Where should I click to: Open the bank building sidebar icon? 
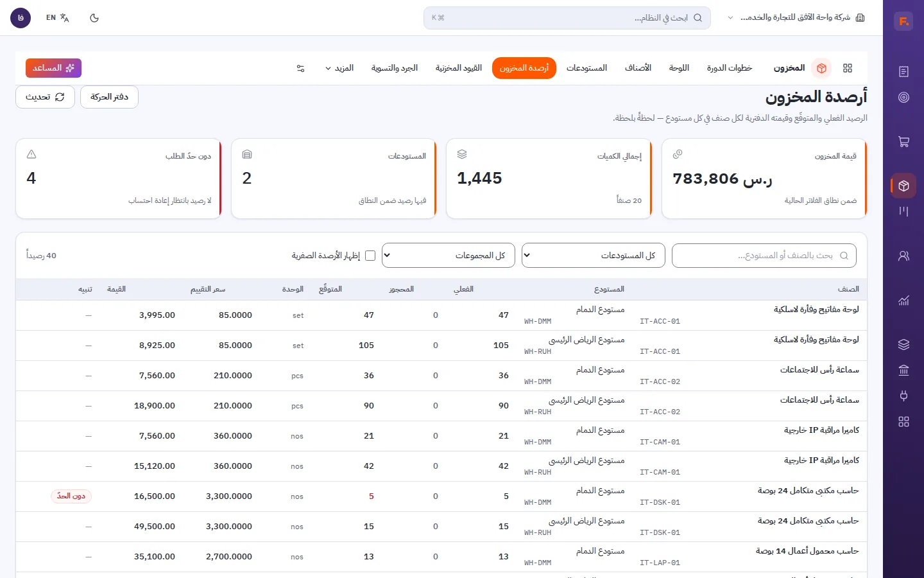pos(903,370)
